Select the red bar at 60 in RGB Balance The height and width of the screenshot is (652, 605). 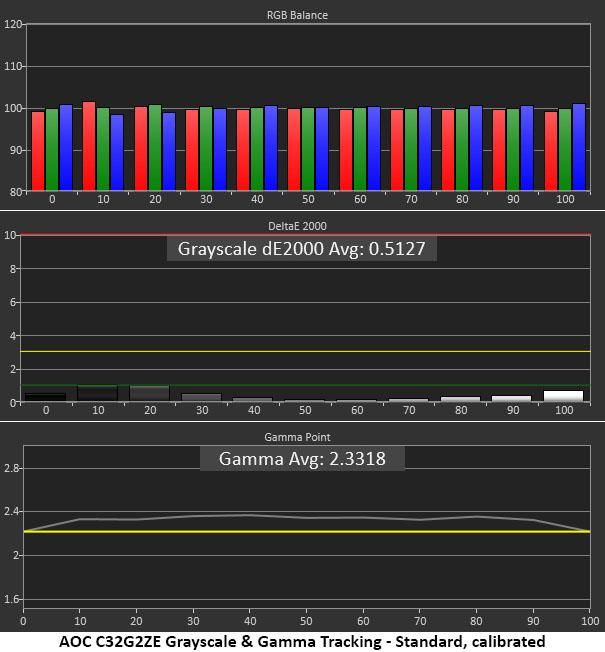coord(346,150)
